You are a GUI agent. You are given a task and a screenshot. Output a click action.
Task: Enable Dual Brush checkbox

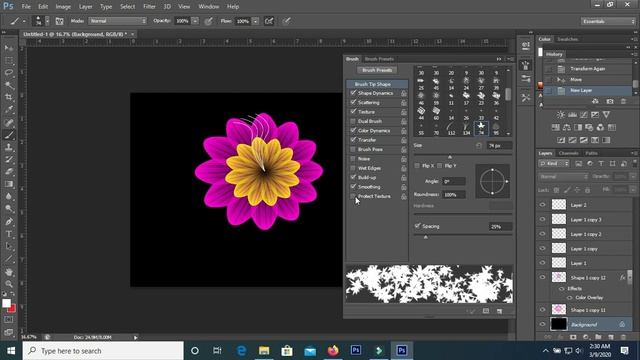pyautogui.click(x=353, y=121)
